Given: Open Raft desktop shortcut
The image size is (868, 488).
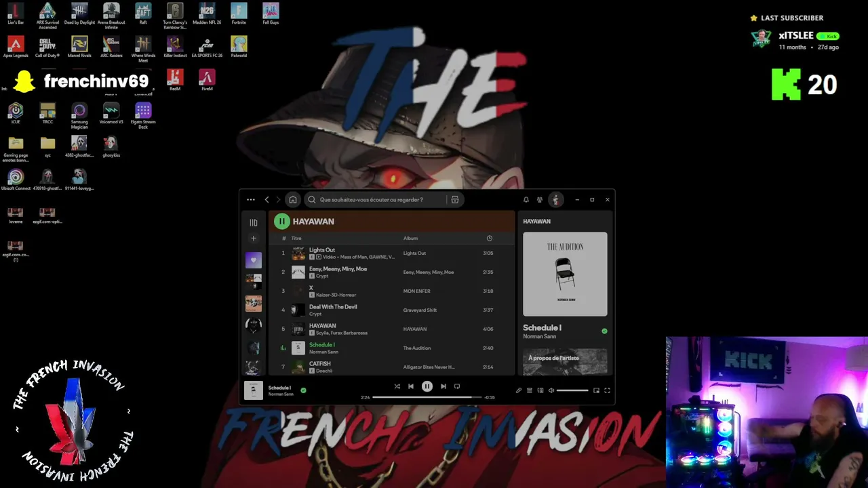Looking at the screenshot, I should 143,14.
